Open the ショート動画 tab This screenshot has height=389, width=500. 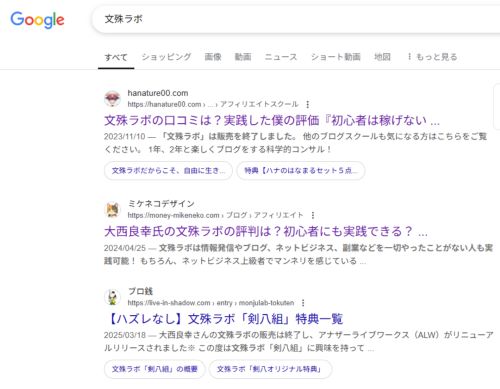pyautogui.click(x=336, y=57)
